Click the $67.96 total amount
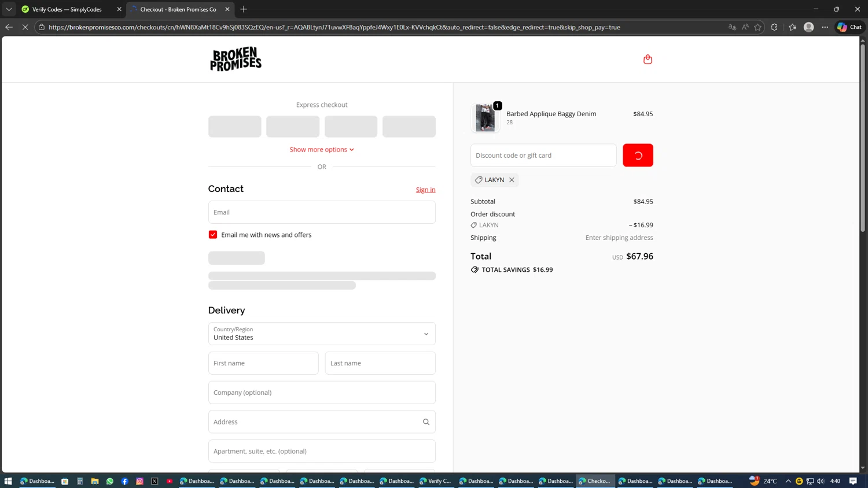This screenshot has width=868, height=488. click(639, 256)
